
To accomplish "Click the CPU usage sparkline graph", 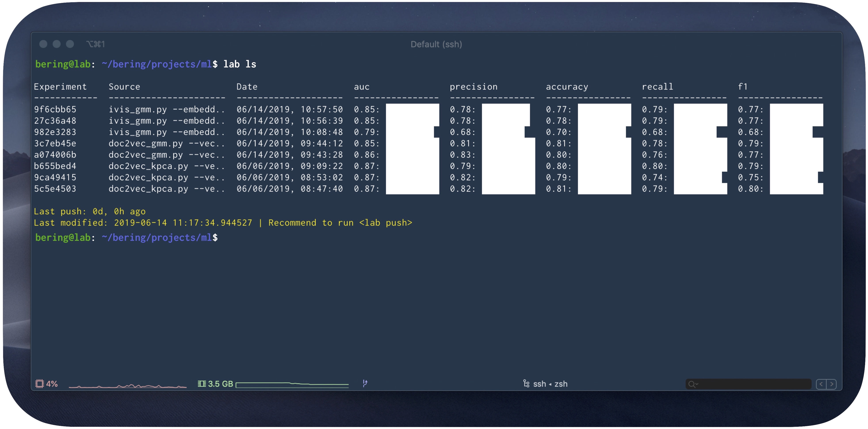I will click(x=128, y=385).
